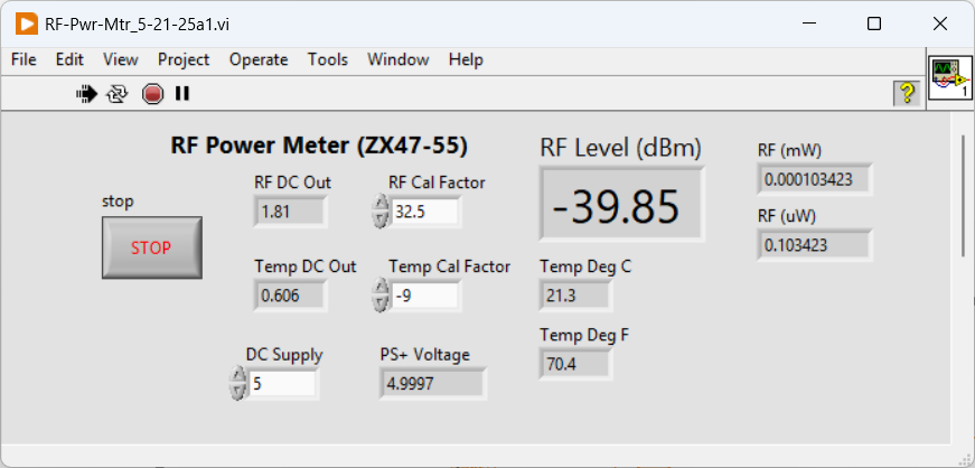
Task: Open the View menu
Action: [x=120, y=60]
